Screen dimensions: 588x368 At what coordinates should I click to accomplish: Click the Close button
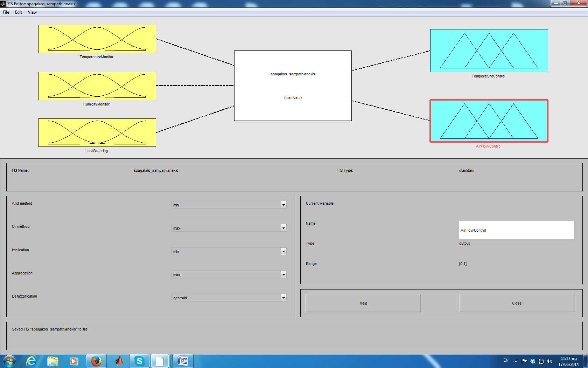[517, 303]
